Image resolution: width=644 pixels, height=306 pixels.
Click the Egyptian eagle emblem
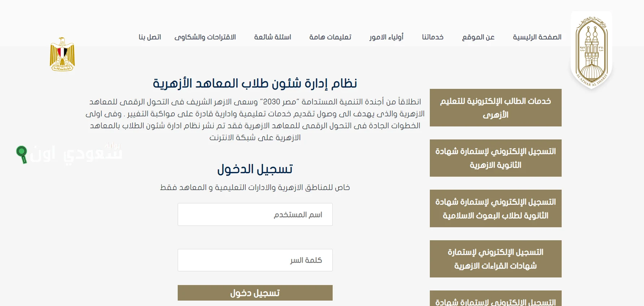[x=62, y=53]
